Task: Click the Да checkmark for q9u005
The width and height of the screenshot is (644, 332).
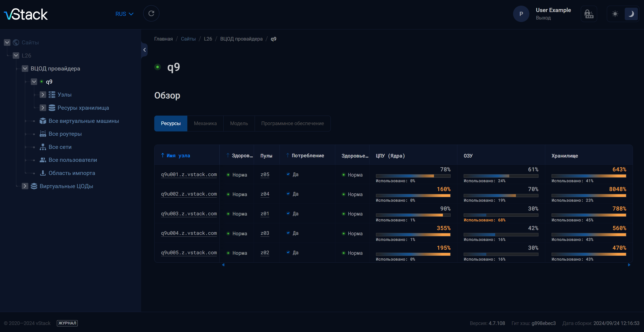Action: (288, 252)
